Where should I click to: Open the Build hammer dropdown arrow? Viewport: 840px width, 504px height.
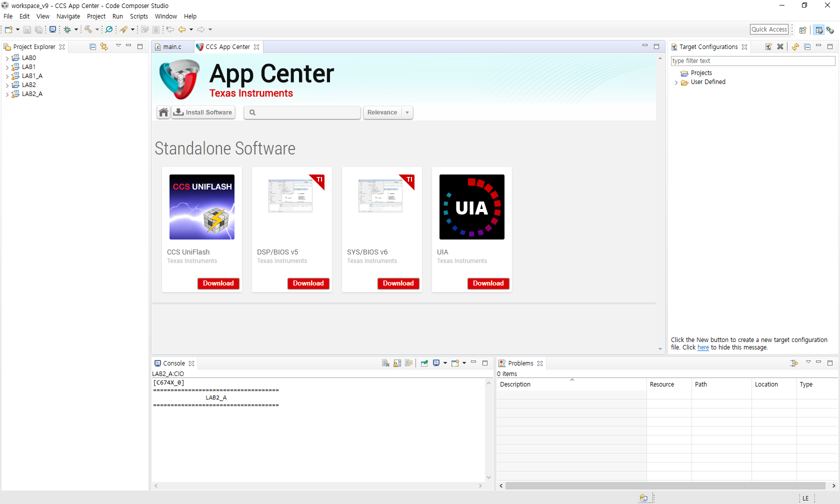pos(97,29)
